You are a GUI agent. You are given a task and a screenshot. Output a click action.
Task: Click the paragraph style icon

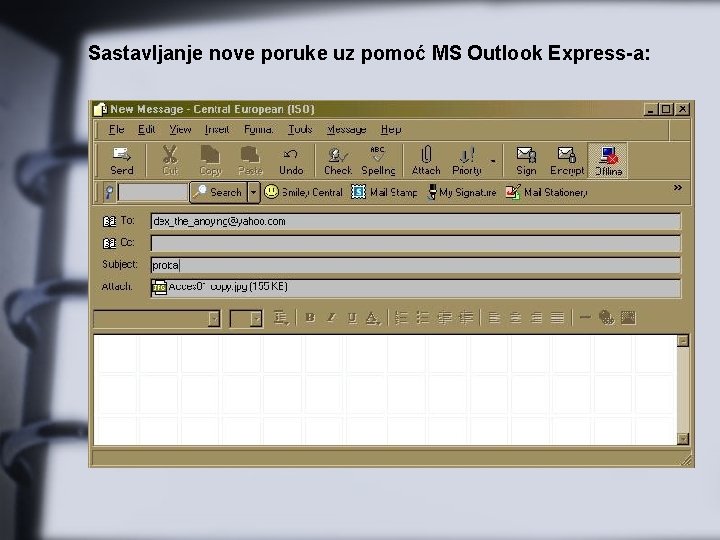coord(281,318)
